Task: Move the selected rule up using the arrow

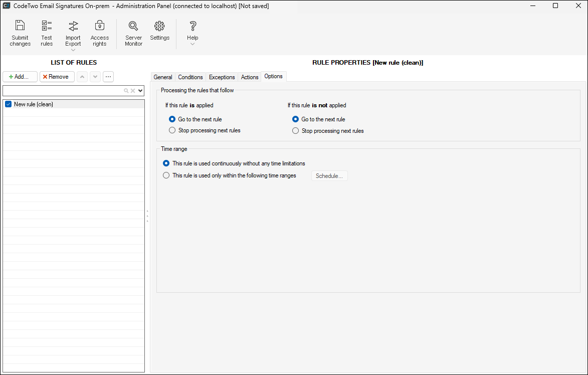Action: [82, 77]
